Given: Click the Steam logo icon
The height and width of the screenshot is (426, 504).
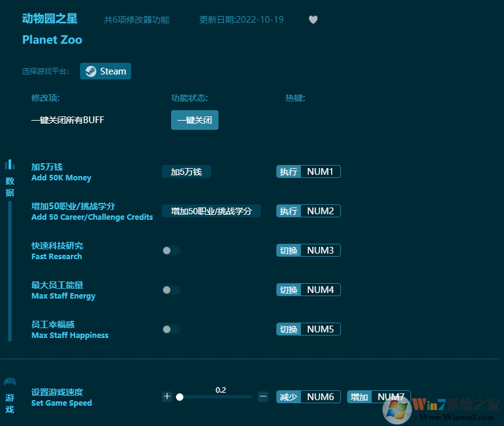Looking at the screenshot, I should tap(90, 71).
